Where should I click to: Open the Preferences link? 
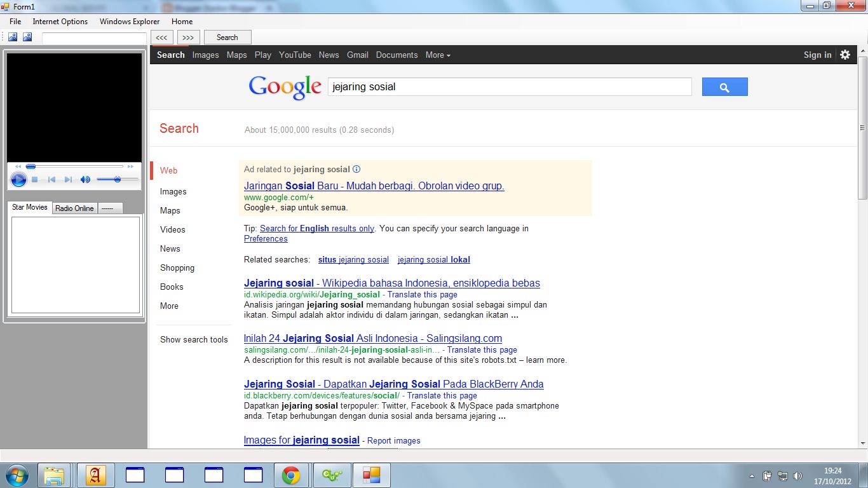[266, 239]
